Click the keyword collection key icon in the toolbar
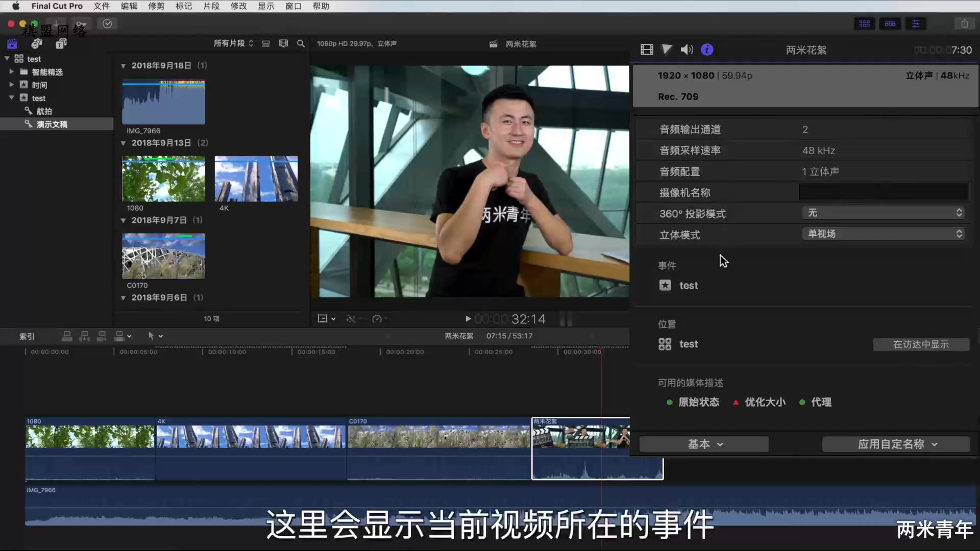 [x=82, y=23]
